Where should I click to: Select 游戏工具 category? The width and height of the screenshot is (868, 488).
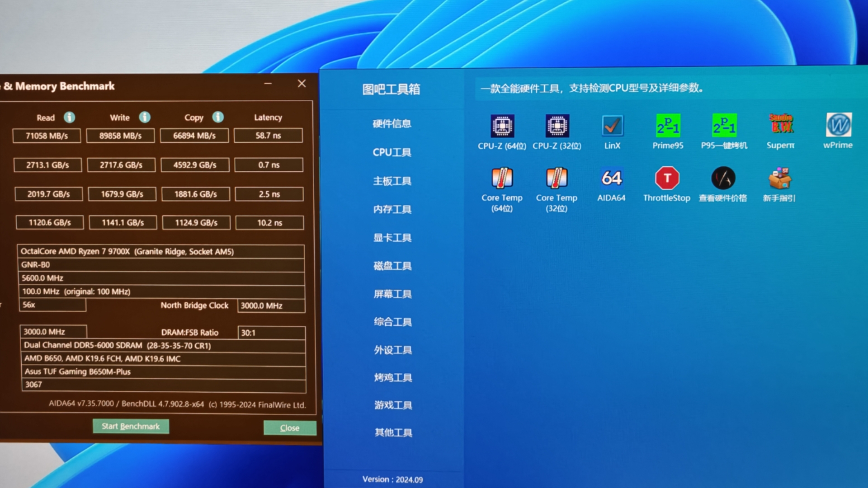click(x=393, y=405)
